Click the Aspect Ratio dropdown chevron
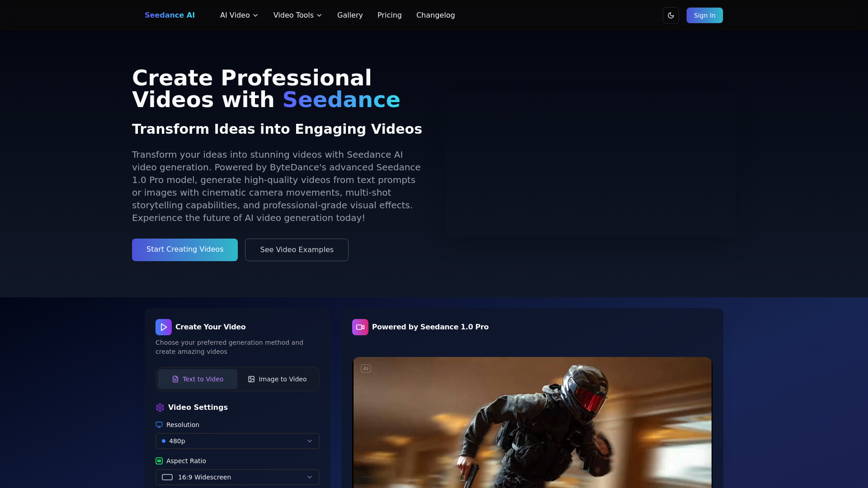Image resolution: width=868 pixels, height=488 pixels. (x=310, y=477)
